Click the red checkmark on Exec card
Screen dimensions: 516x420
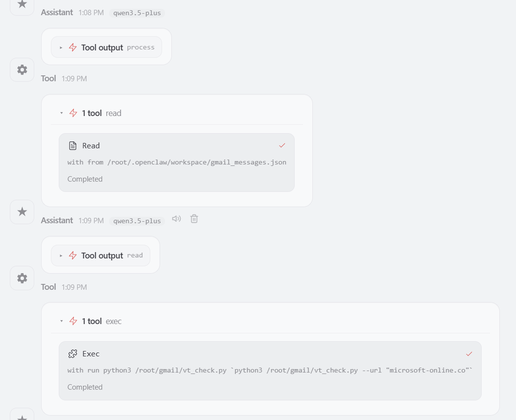[469, 353]
